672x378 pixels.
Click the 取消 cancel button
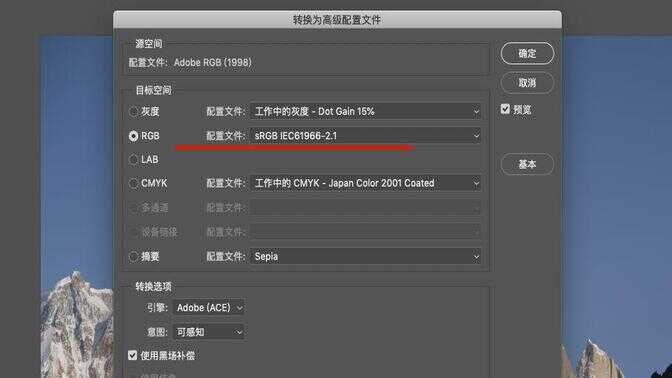(527, 83)
